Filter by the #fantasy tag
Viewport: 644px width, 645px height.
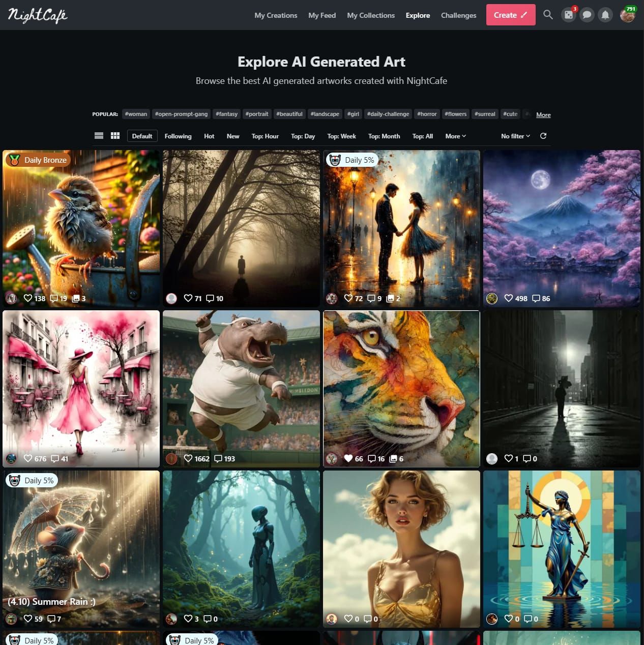[226, 114]
